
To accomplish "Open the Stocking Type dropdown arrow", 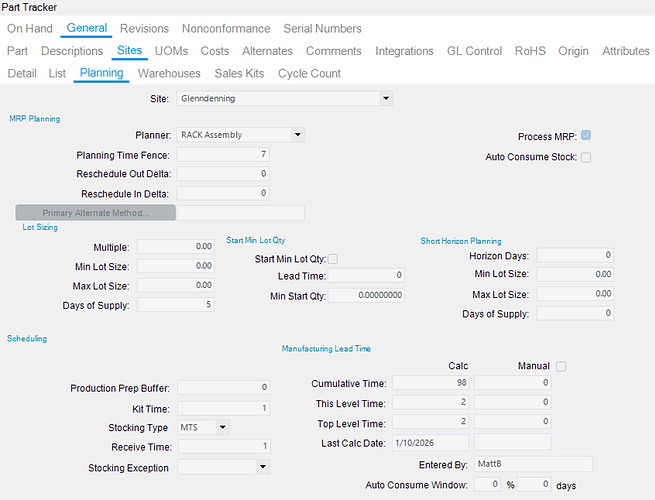I will [x=223, y=427].
